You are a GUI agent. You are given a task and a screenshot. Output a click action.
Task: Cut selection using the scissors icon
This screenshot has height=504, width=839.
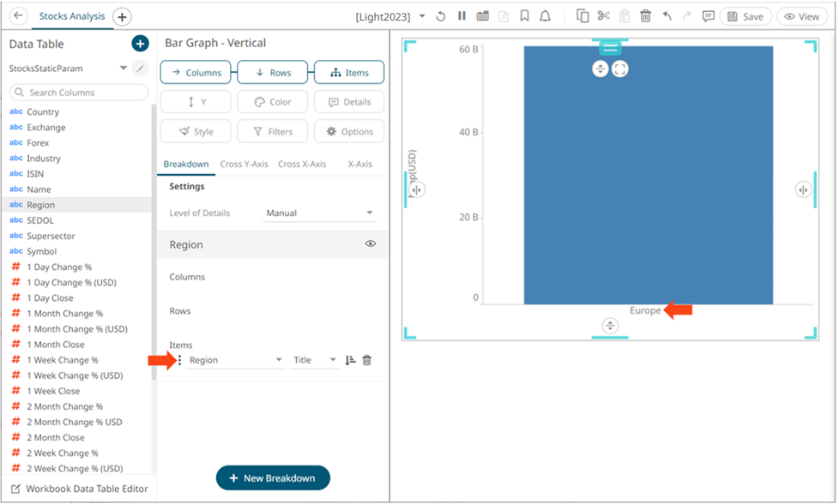click(604, 15)
